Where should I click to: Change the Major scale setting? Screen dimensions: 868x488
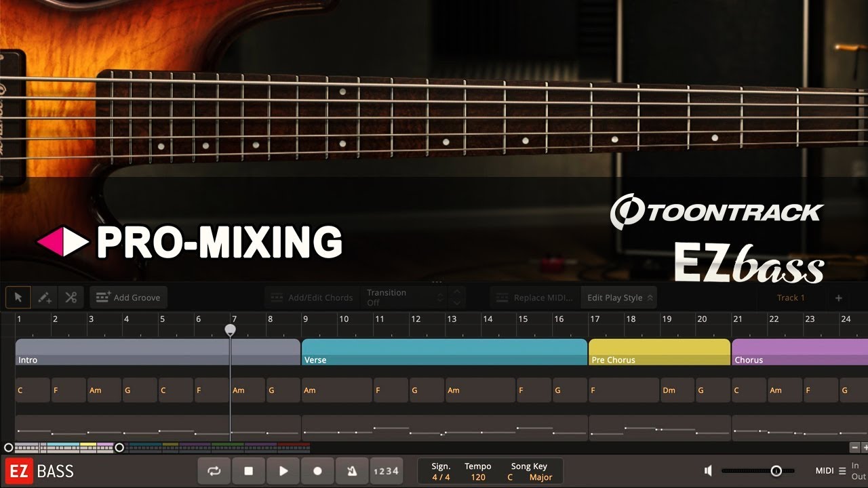[x=541, y=477]
